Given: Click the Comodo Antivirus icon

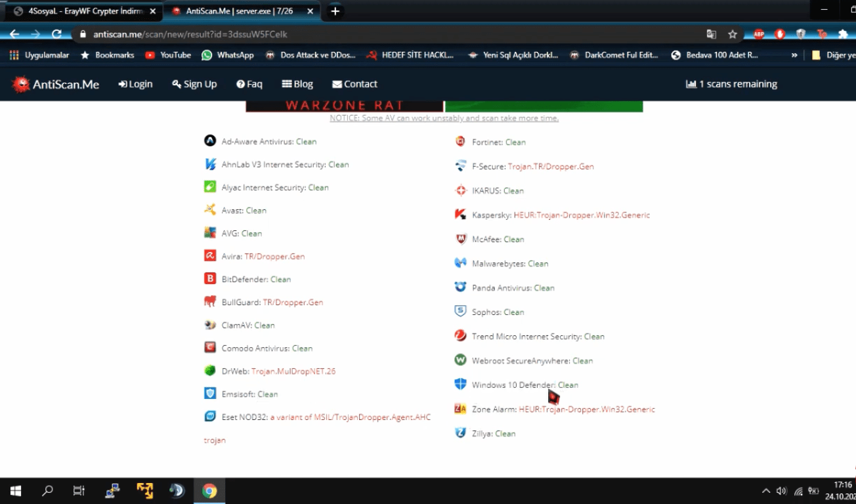Looking at the screenshot, I should (x=210, y=348).
